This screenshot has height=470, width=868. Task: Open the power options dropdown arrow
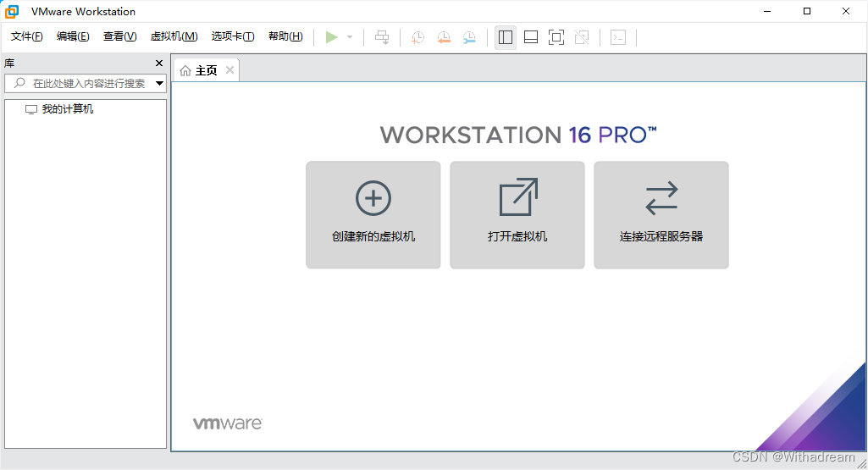350,37
